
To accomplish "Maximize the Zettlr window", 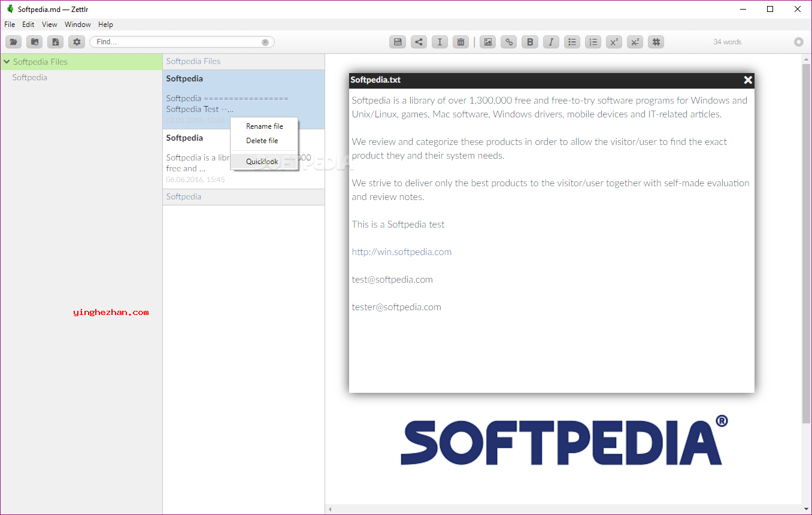I will pyautogui.click(x=770, y=9).
